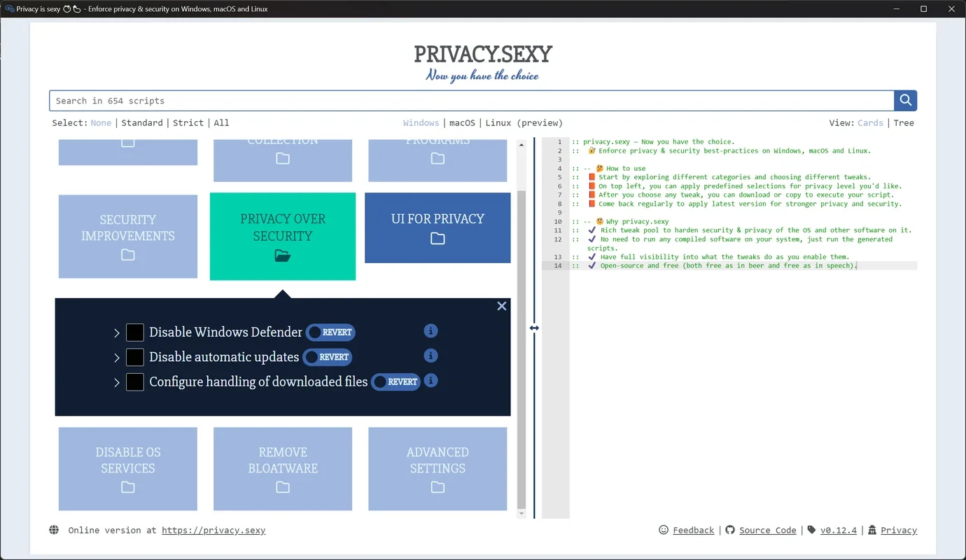Open info for Disable automatic updates
Image resolution: width=966 pixels, height=560 pixels.
431,356
